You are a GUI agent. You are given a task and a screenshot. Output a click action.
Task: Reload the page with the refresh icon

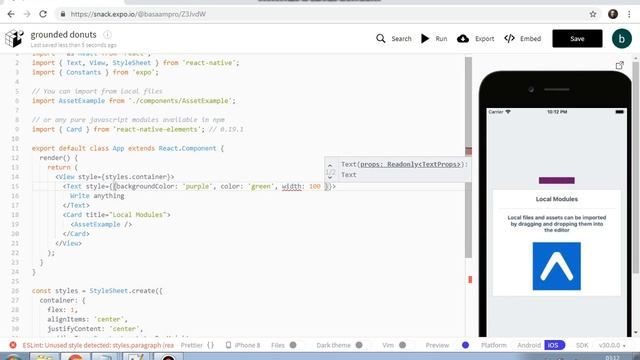click(x=43, y=14)
